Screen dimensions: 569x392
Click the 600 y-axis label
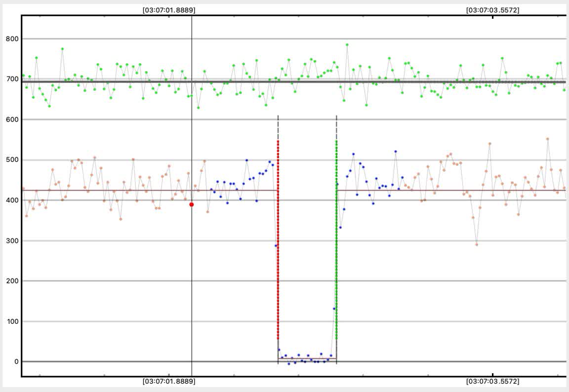click(10, 119)
